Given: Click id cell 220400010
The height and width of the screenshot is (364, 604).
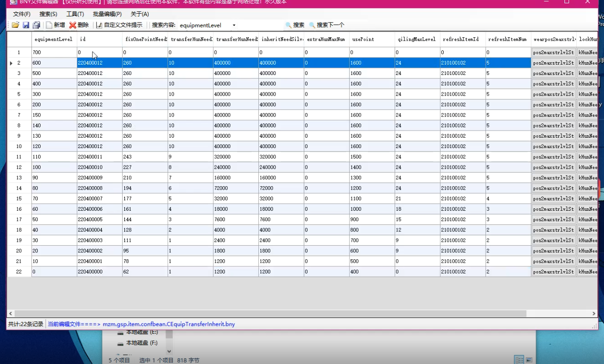Looking at the screenshot, I should tap(99, 167).
